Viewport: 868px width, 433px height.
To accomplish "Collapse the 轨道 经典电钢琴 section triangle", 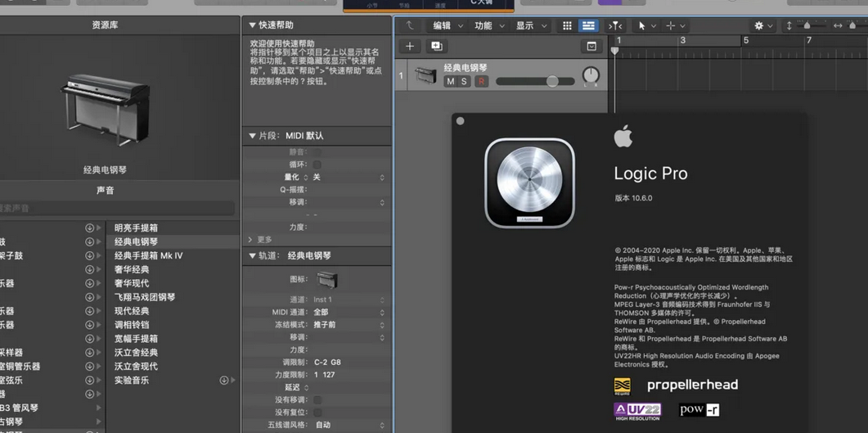I will 252,256.
